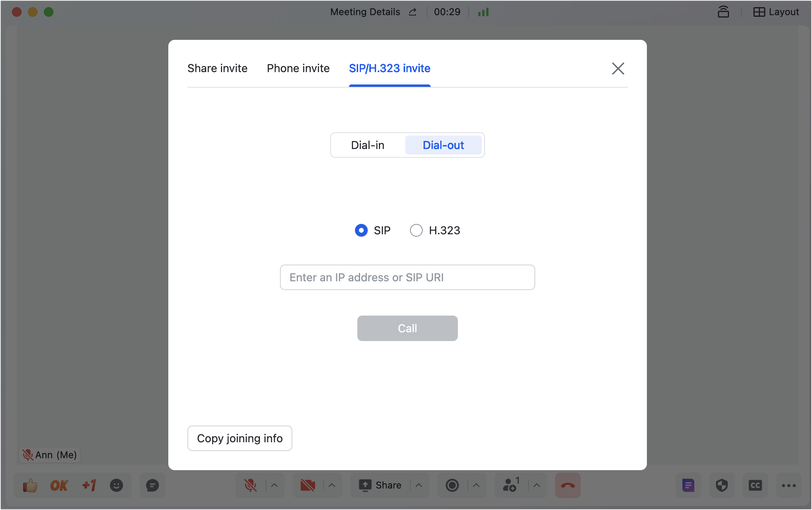The width and height of the screenshot is (812, 510).
Task: Expand Share options arrow
Action: pos(419,485)
